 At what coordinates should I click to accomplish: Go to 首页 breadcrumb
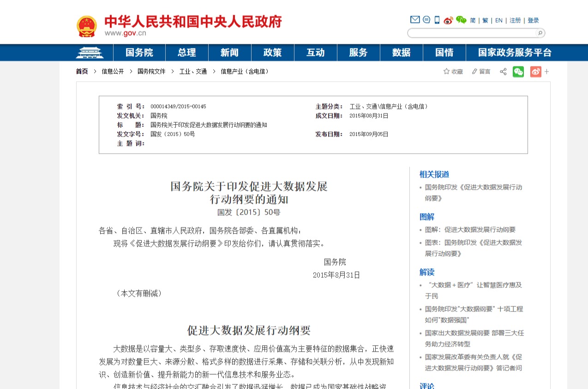pyautogui.click(x=82, y=72)
